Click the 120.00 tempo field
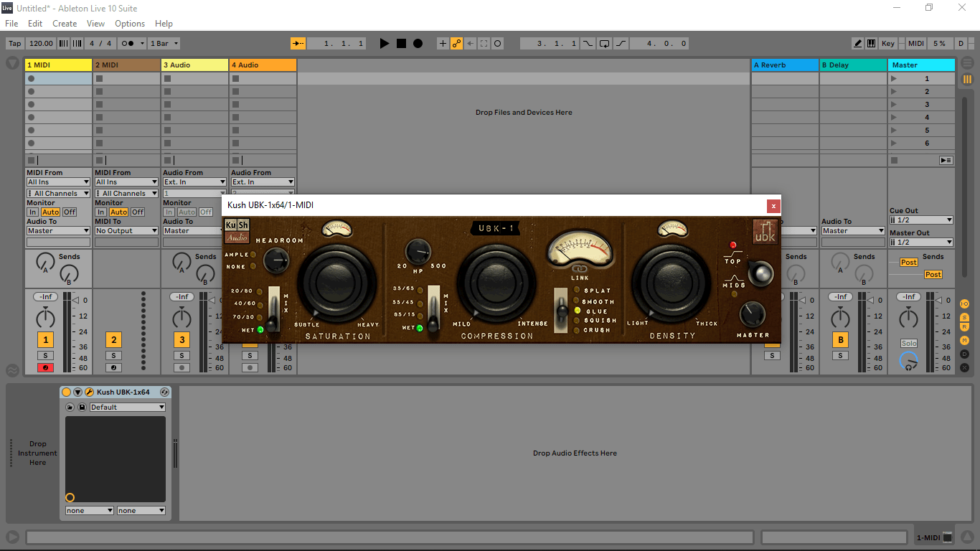The height and width of the screenshot is (551, 980). point(42,44)
